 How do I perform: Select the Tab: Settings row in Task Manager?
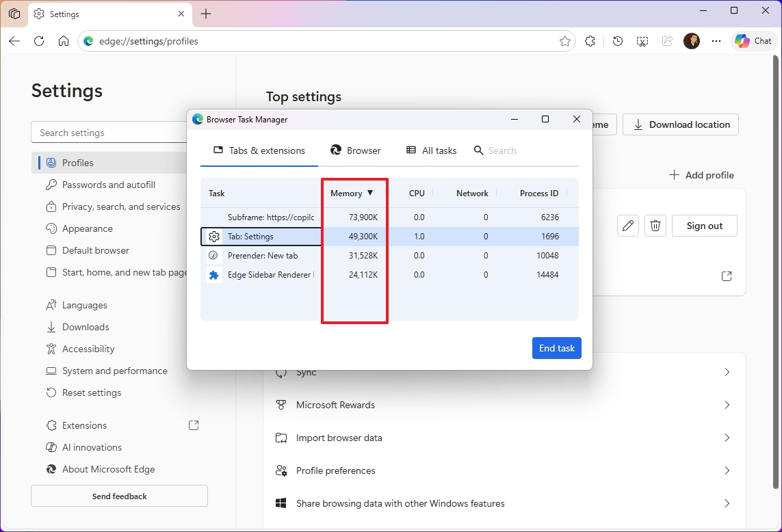click(x=260, y=236)
